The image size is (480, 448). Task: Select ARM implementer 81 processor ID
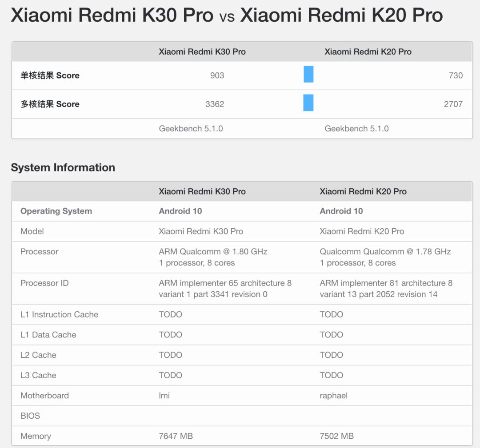point(386,289)
